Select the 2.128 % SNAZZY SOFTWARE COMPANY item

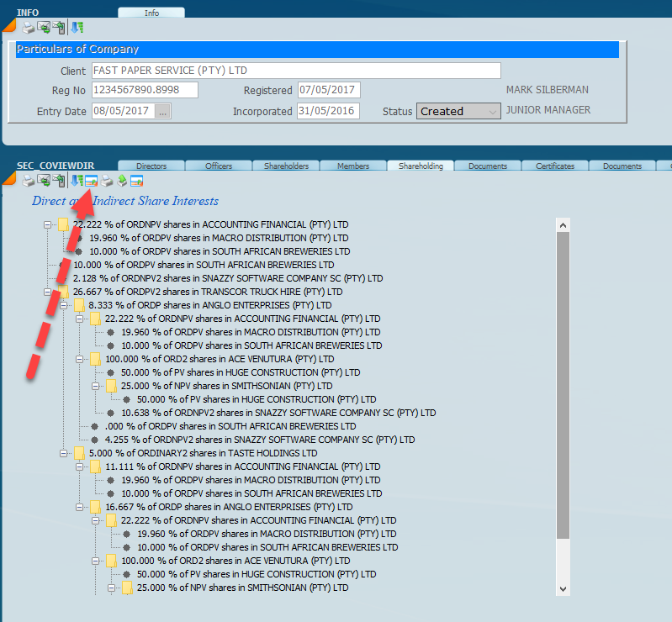tap(227, 278)
